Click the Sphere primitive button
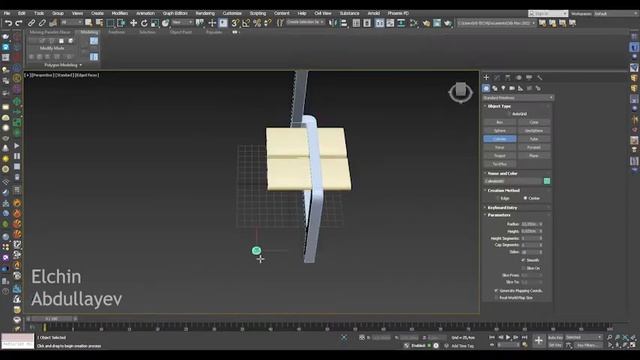This screenshot has height=360, width=640. (500, 131)
